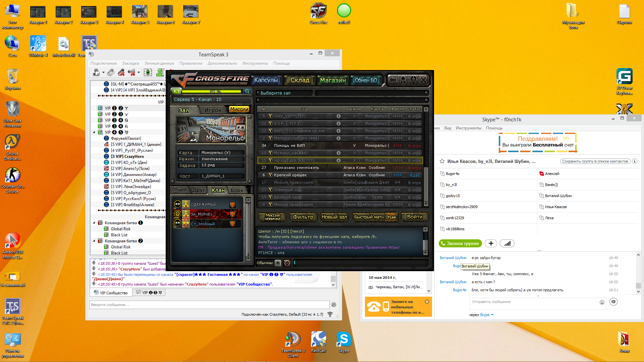
Task: Mute microphone in TeamSpeak toolbar
Action: 121,72
